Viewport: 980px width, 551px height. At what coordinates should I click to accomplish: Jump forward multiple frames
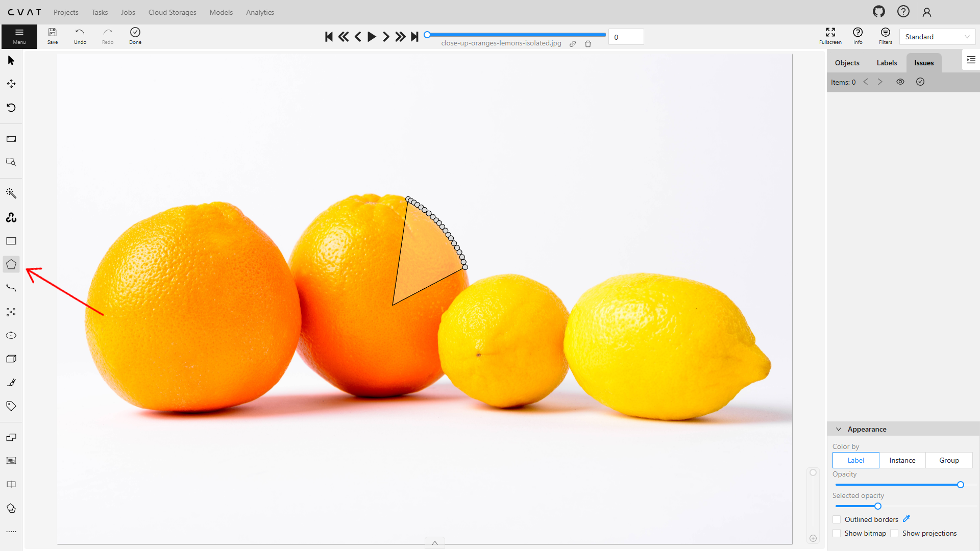(x=400, y=37)
